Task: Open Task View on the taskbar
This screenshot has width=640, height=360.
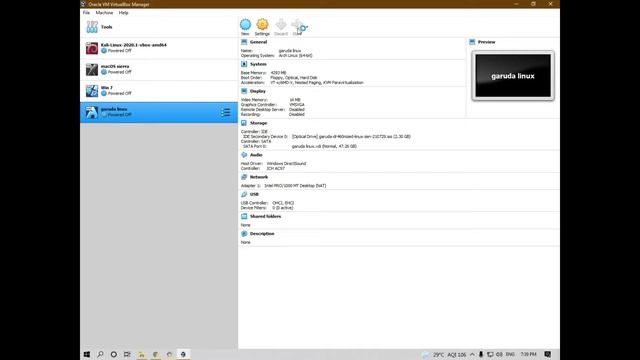Action: (x=127, y=354)
